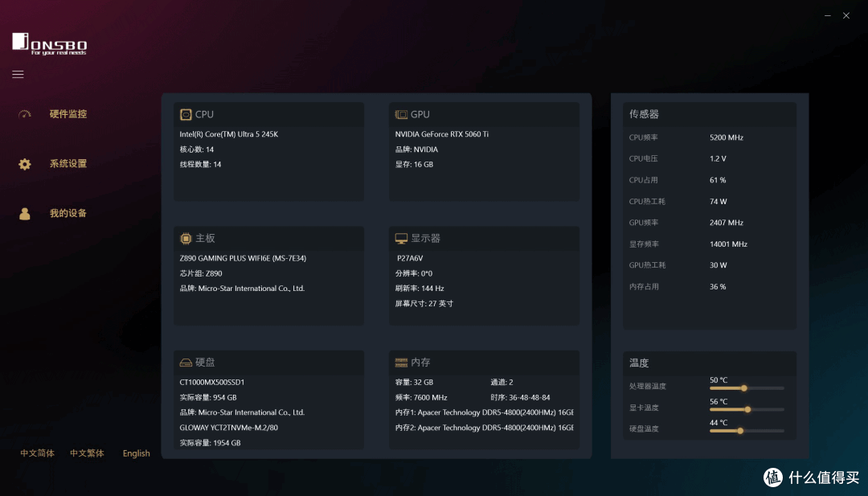
Task: Click the GLOWAY YCT2TNVMe-M.2/80 disk name
Action: 228,428
